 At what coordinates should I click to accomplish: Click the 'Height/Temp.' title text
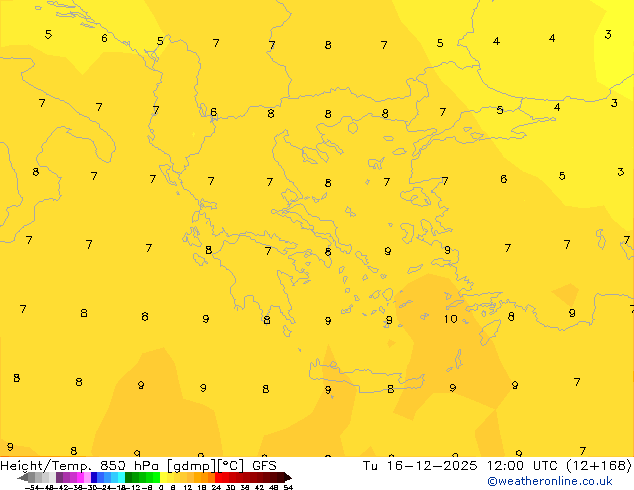(46, 466)
